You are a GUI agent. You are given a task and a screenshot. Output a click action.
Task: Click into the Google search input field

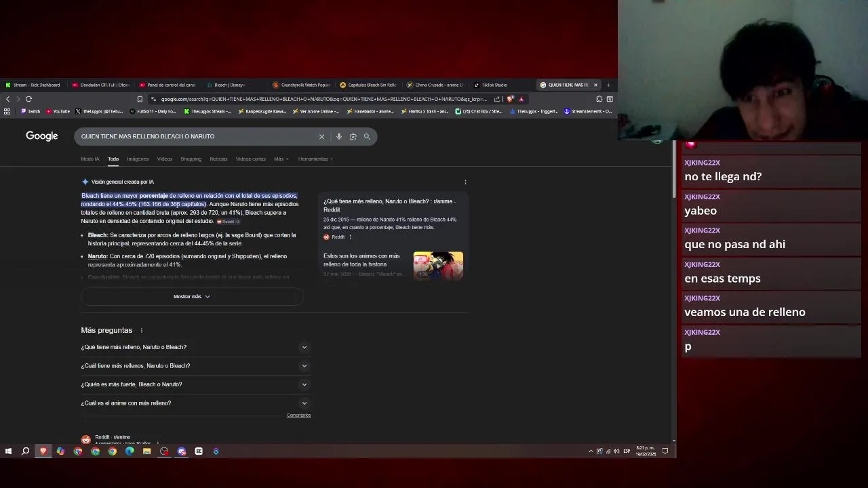[197, 136]
